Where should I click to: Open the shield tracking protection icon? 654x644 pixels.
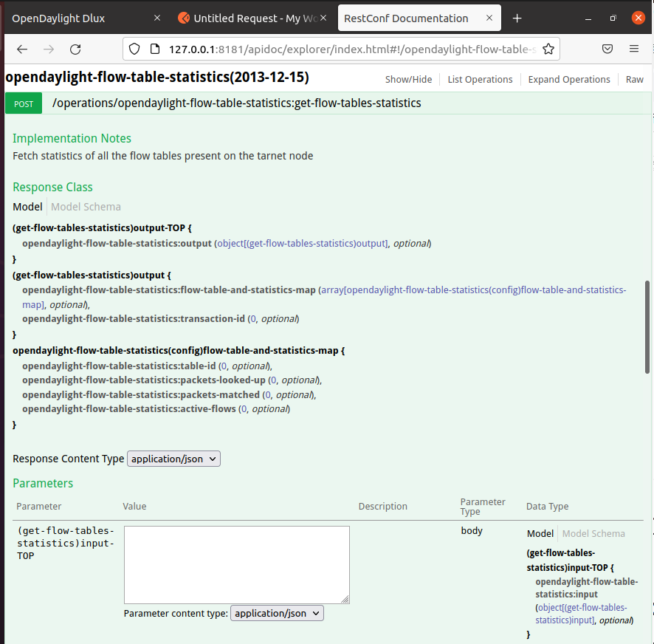point(134,49)
